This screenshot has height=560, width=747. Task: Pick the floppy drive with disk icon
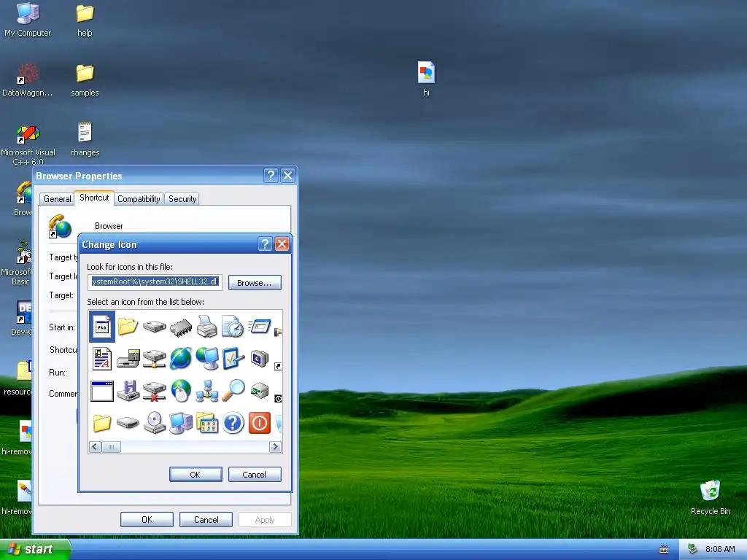(128, 359)
